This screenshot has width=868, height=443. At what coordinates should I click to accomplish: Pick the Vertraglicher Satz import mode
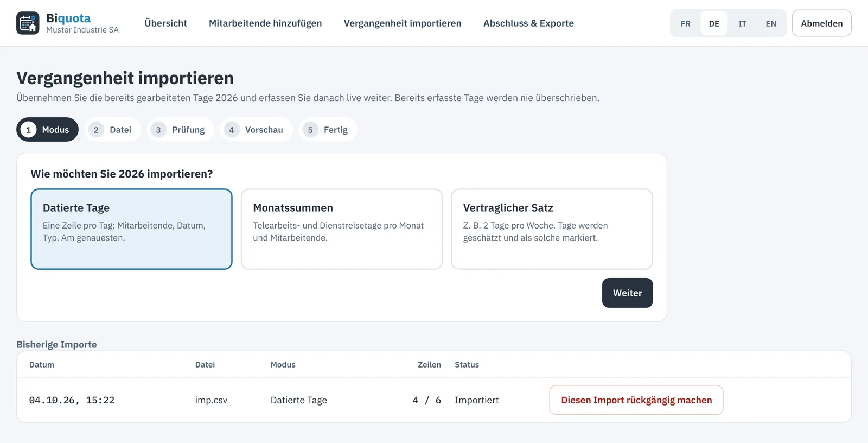pyautogui.click(x=552, y=229)
